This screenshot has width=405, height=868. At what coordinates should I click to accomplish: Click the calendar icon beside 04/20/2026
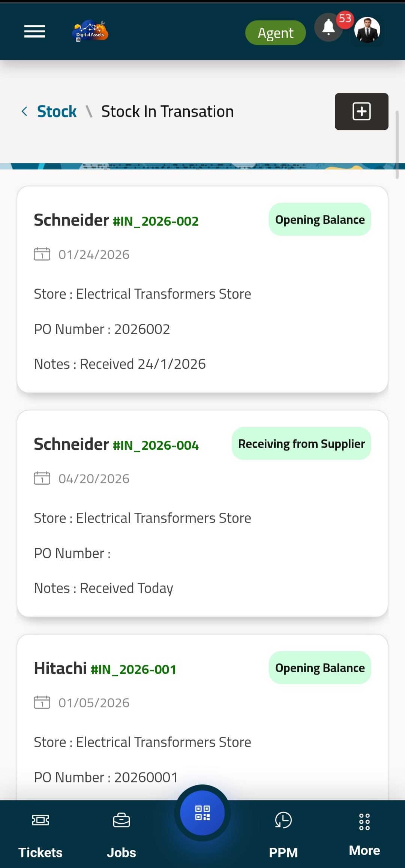[42, 478]
